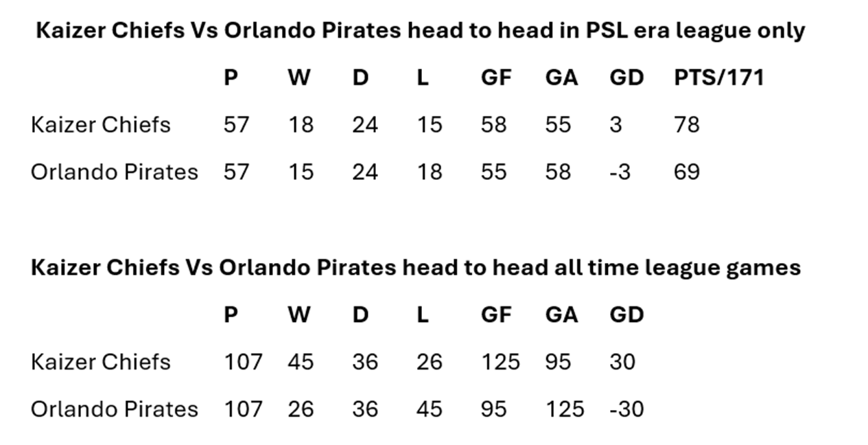Image resolution: width=868 pixels, height=445 pixels.
Task: Select the PTS/171 column header
Action: [718, 78]
